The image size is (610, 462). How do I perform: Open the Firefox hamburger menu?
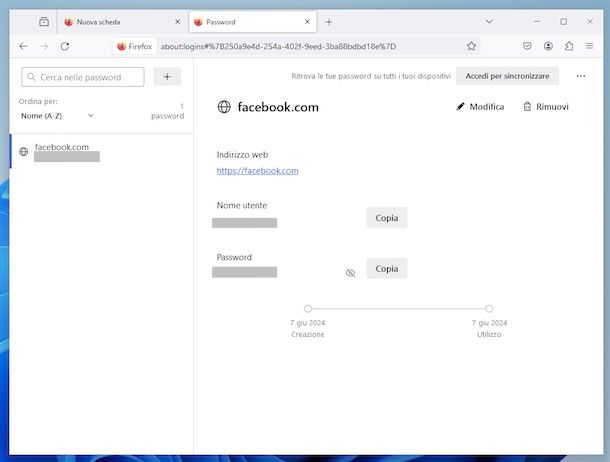[590, 46]
